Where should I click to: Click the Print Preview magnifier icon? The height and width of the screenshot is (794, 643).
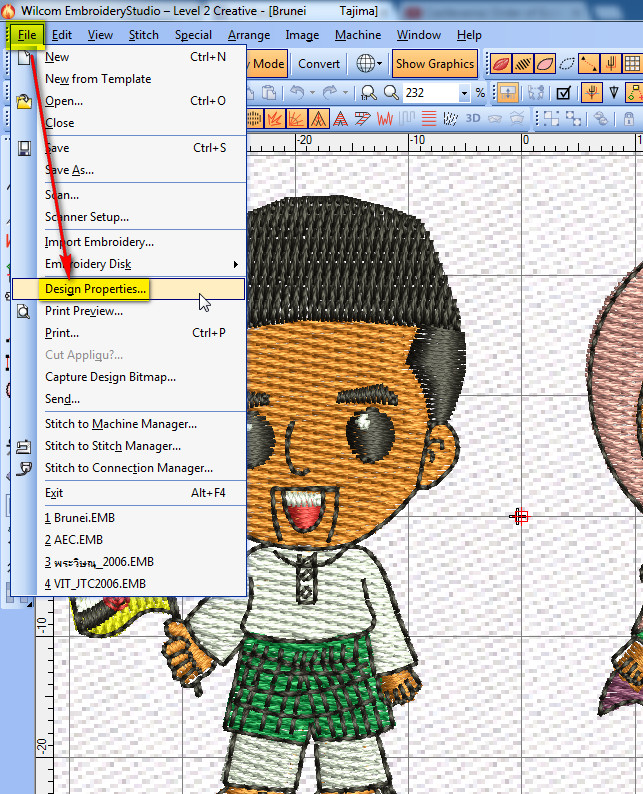point(24,311)
